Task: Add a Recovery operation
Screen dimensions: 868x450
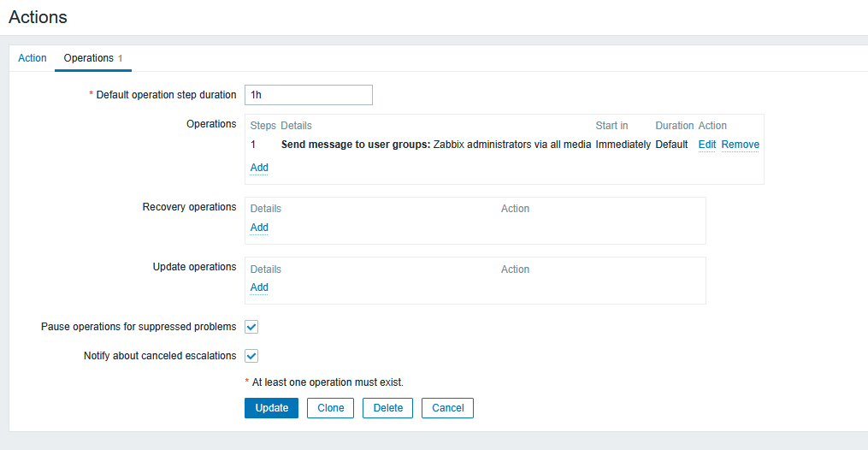Action: [259, 228]
